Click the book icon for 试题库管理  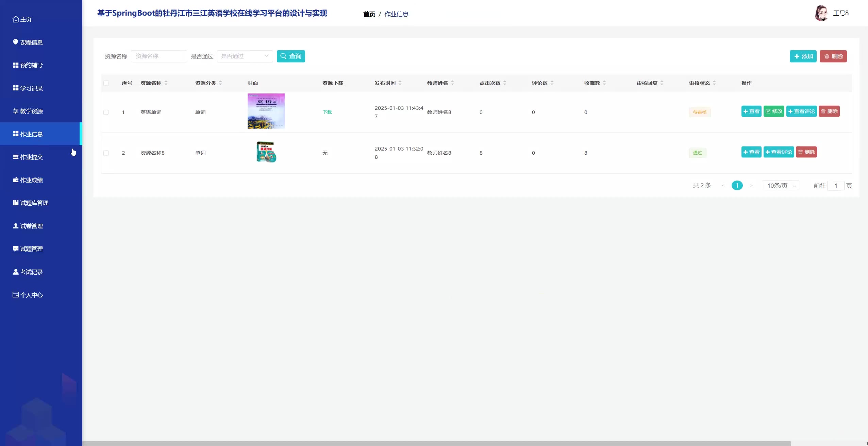pos(16,203)
